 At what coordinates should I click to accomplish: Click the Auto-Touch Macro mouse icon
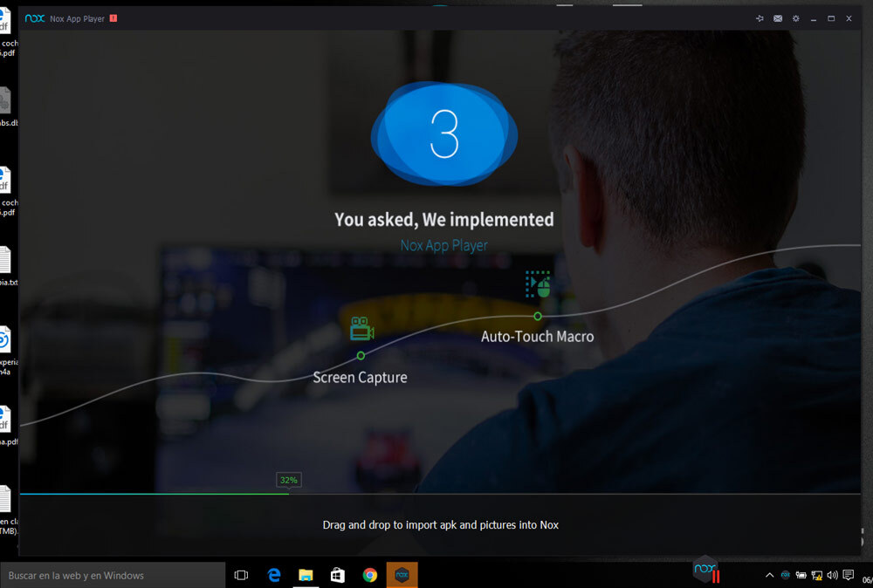tap(538, 285)
